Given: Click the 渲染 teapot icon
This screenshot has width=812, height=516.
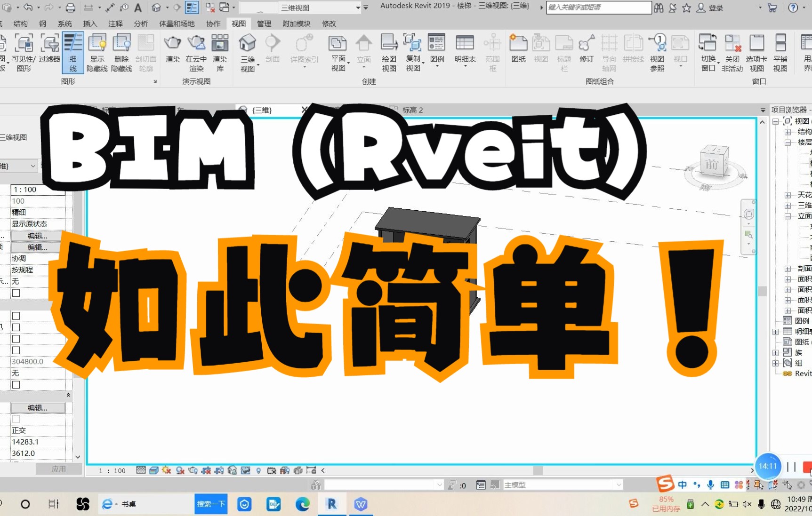Looking at the screenshot, I should 173,43.
